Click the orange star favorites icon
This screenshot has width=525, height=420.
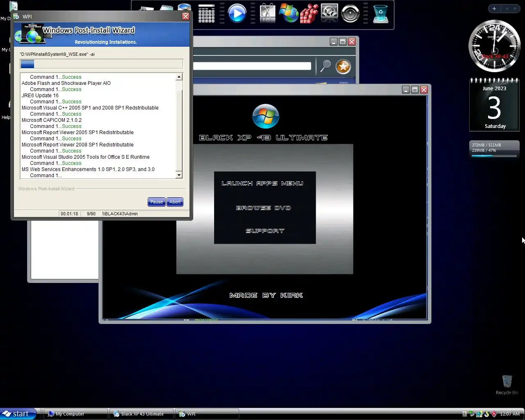tap(343, 66)
